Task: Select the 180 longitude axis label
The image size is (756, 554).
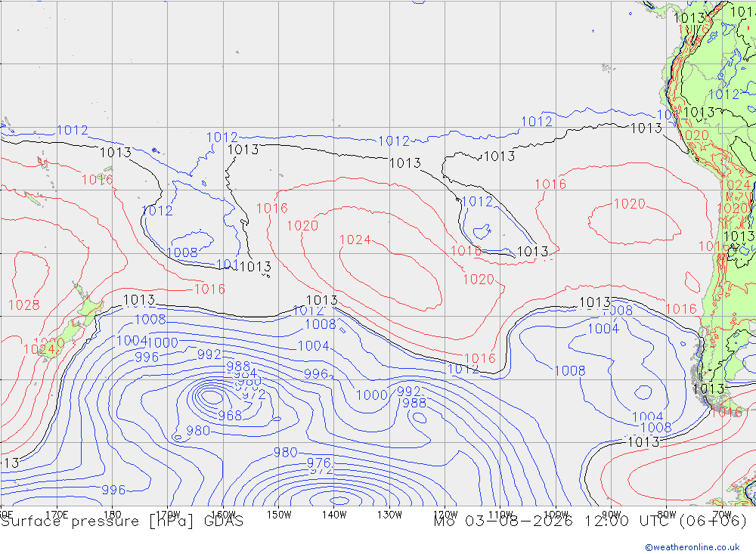Action: click(113, 515)
